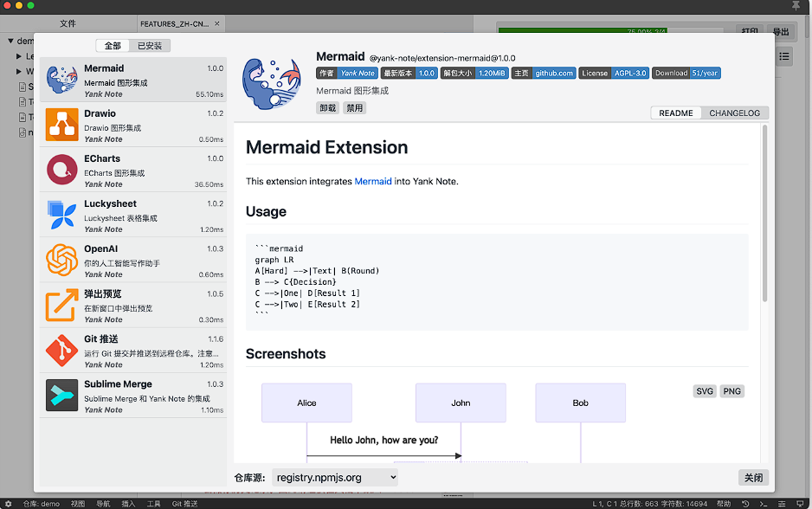812x509 pixels.
Task: Select the ECharts extension title
Action: point(102,158)
